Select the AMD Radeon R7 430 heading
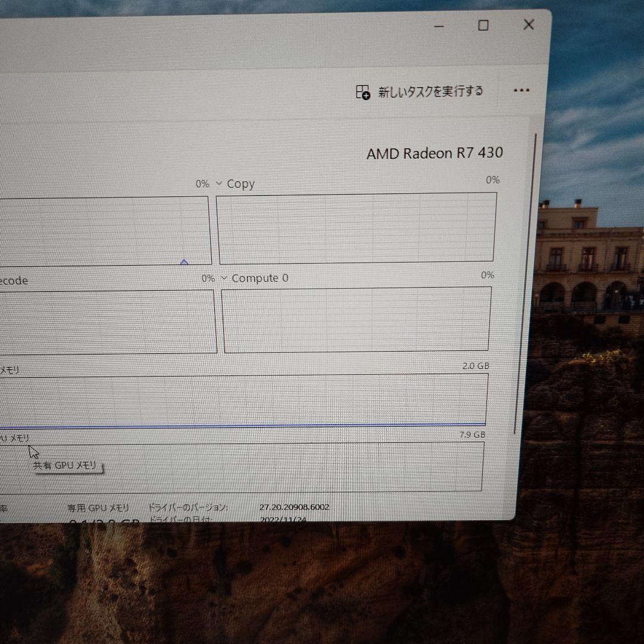Screen dimensions: 644x644 pyautogui.click(x=435, y=153)
